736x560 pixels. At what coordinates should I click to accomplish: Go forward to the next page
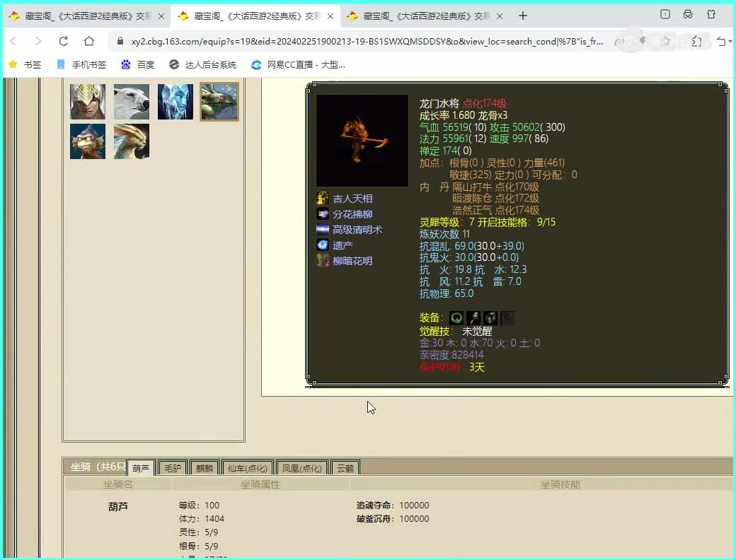point(38,41)
